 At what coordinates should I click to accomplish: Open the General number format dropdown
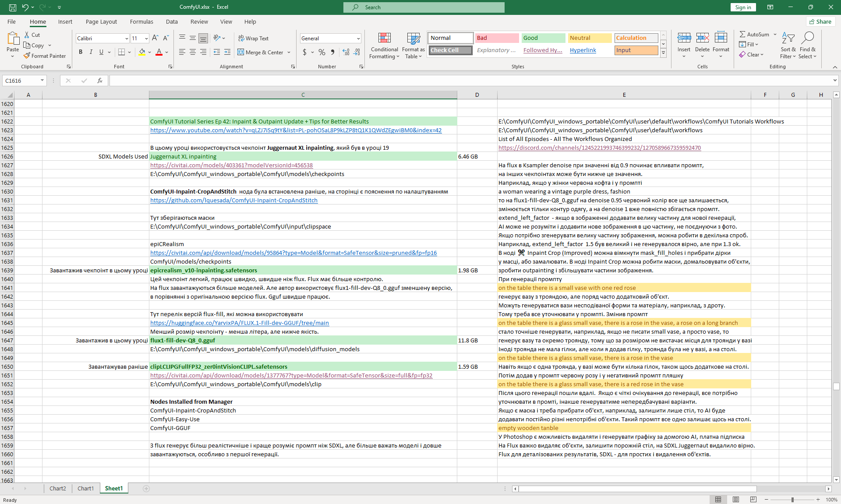click(358, 39)
